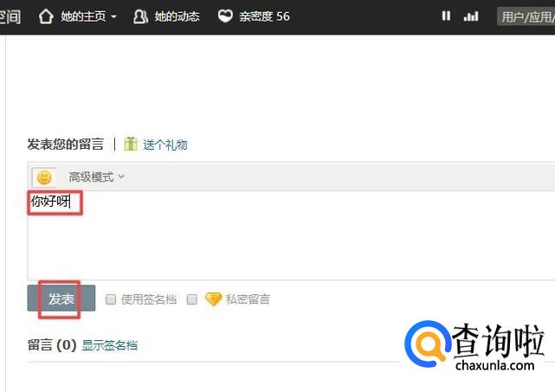Expand the 她的主页 dropdown arrow
Viewport: 555px width, 392px height.
click(x=113, y=16)
